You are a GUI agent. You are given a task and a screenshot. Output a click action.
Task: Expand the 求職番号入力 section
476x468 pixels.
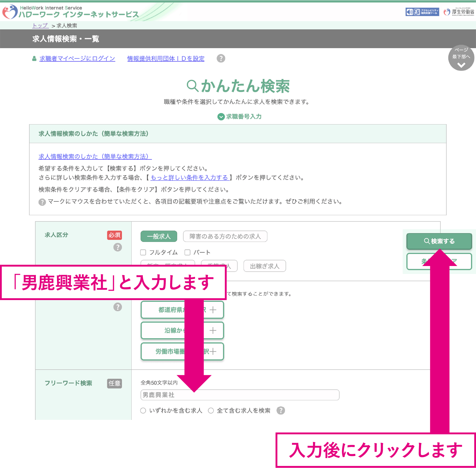[x=239, y=117]
